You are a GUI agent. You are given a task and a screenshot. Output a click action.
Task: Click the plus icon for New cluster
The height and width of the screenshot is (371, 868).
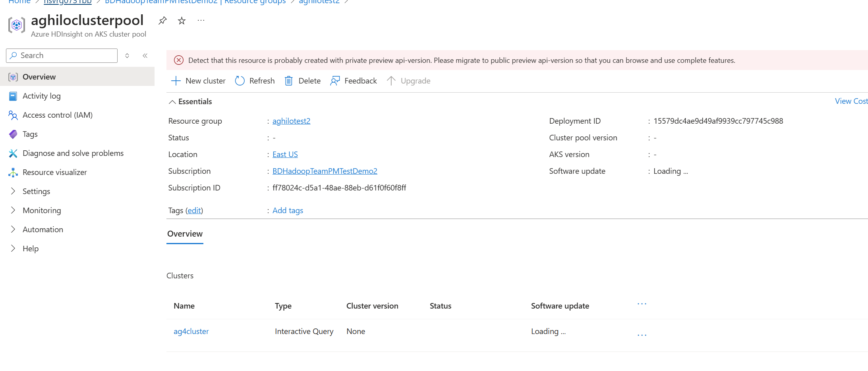pyautogui.click(x=176, y=81)
